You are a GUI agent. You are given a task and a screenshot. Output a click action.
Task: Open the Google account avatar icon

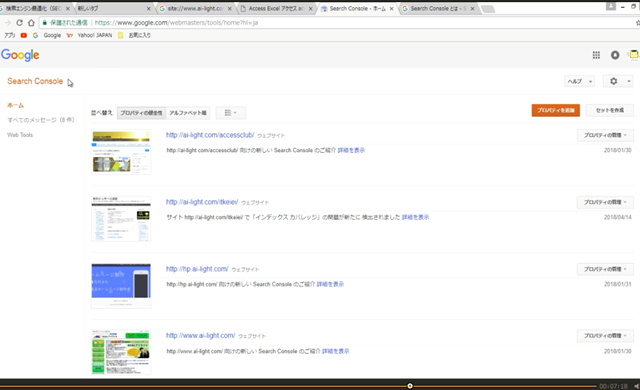(615, 55)
